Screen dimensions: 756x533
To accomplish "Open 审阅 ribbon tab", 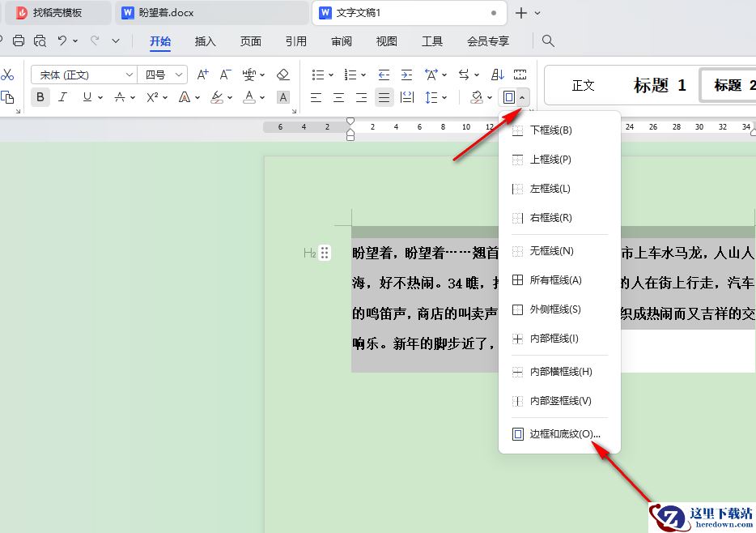I will (x=342, y=41).
